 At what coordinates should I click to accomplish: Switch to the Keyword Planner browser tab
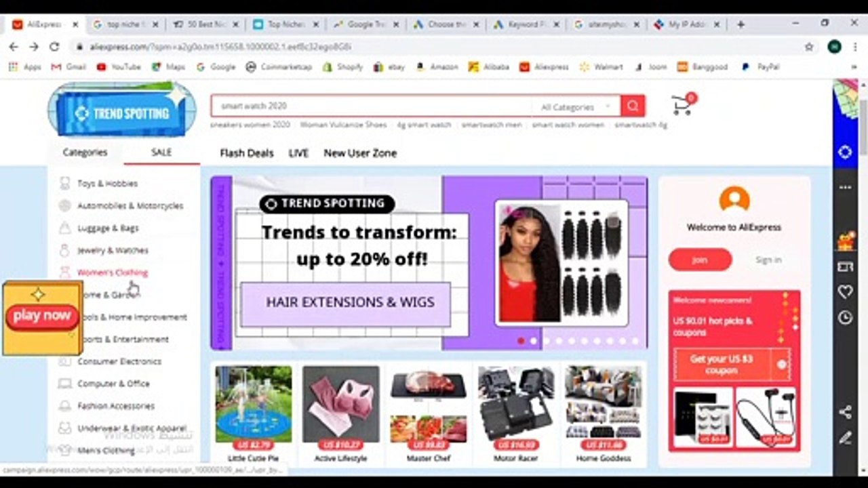[x=527, y=24]
